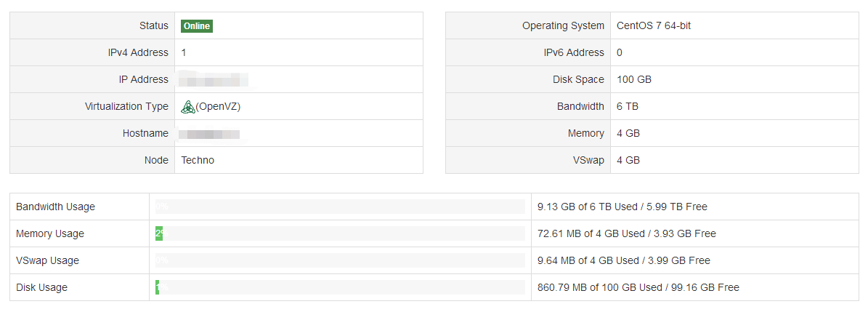Image resolution: width=868 pixels, height=312 pixels.
Task: Click the OpenVZ virtualization logo icon
Action: coord(188,107)
